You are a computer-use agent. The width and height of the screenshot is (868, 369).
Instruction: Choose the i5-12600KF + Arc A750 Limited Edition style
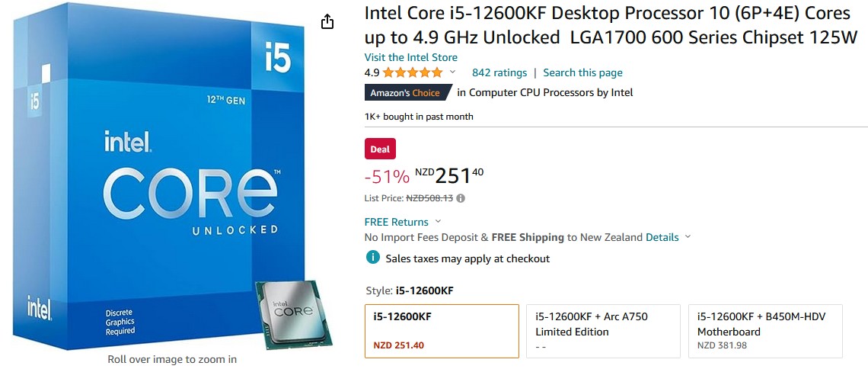603,331
